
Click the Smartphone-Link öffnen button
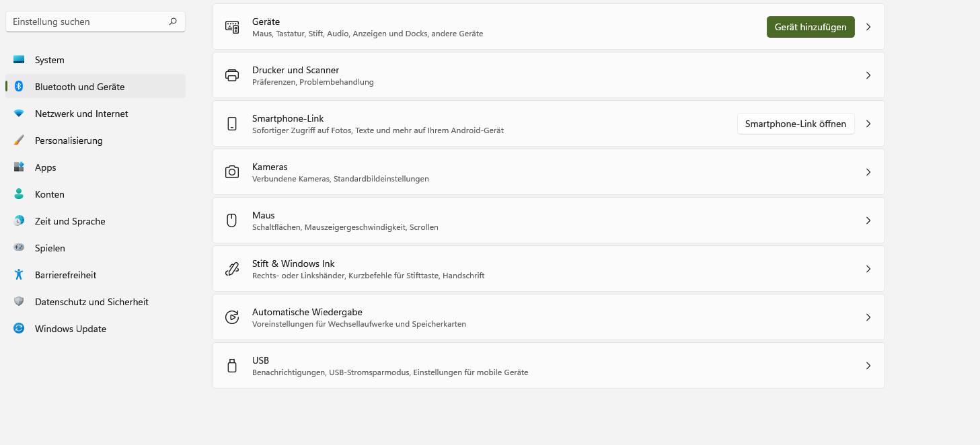796,124
